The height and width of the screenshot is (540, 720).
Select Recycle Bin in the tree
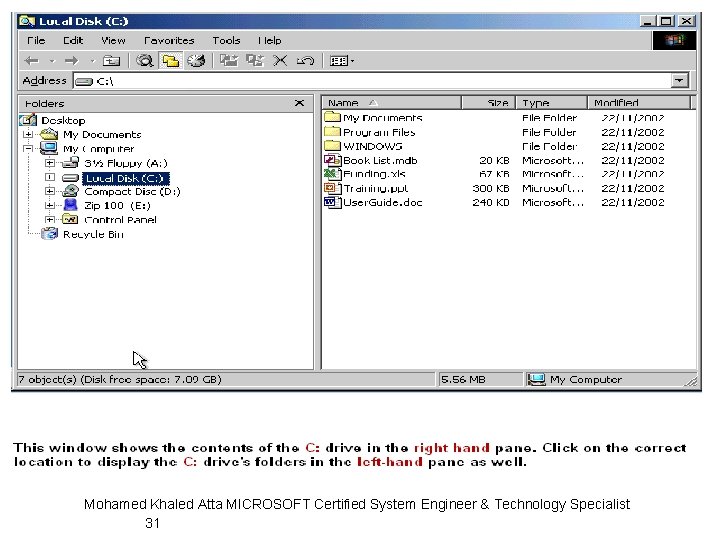pos(93,234)
